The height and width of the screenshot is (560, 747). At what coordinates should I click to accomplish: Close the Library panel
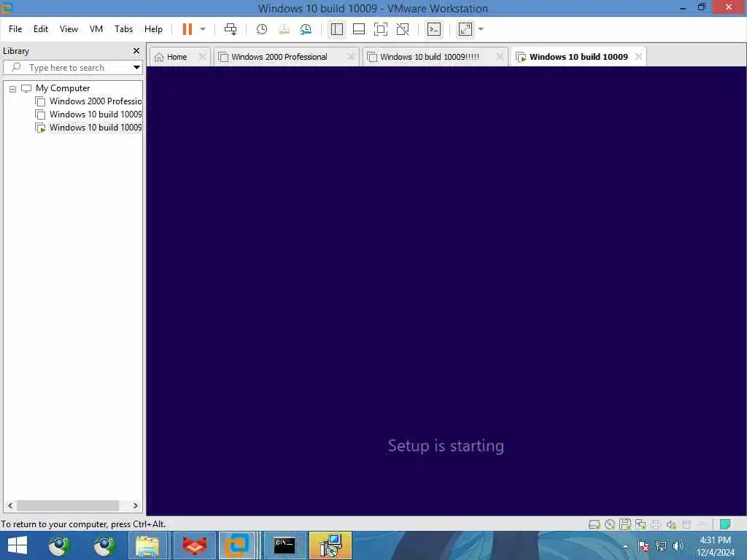click(x=136, y=50)
